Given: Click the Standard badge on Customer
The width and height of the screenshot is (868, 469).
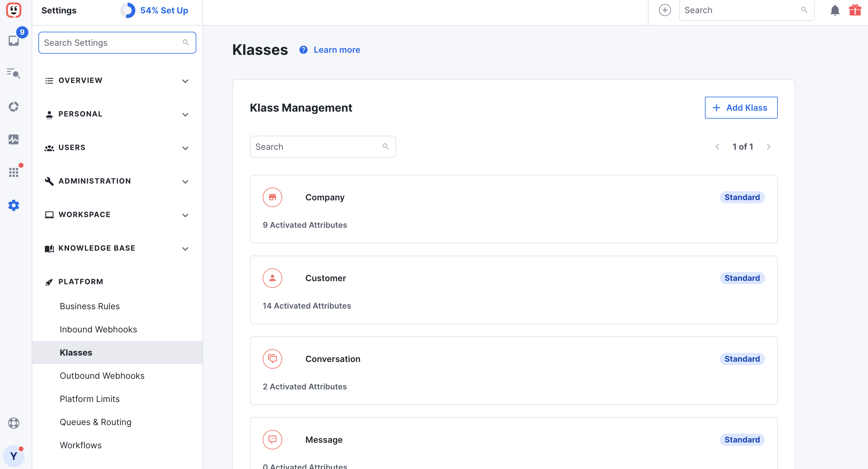Looking at the screenshot, I should click(x=742, y=278).
